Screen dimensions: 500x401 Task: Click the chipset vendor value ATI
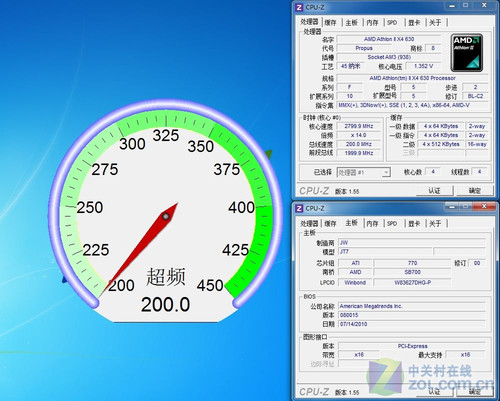(355, 263)
